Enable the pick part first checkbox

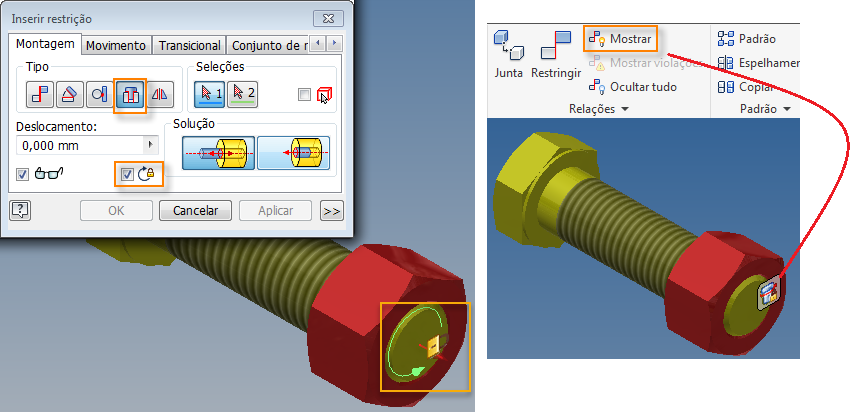coord(304,95)
